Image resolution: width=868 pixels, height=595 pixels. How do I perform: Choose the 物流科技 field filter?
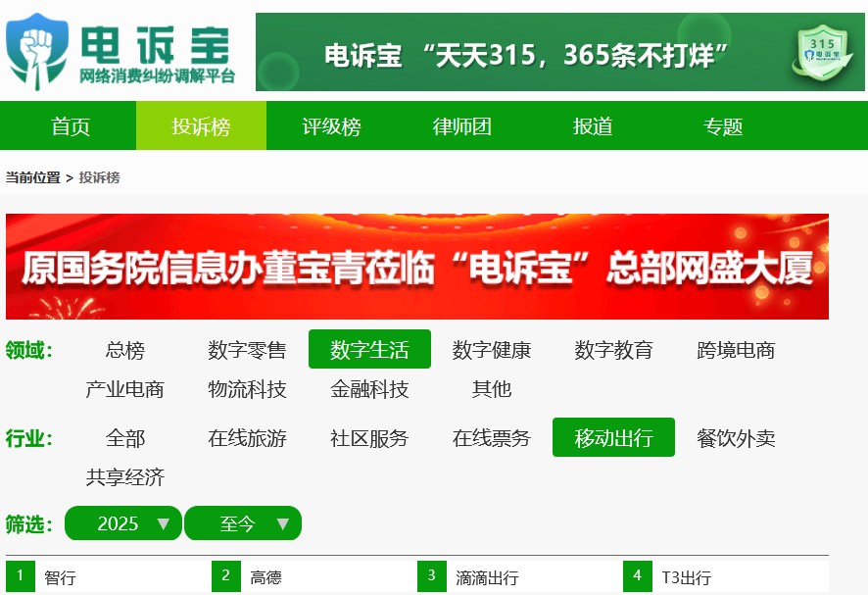click(247, 389)
